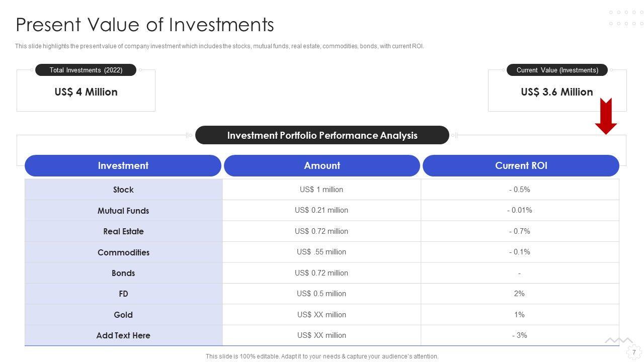
Task: Select the Current ROI column header
Action: 521,166
